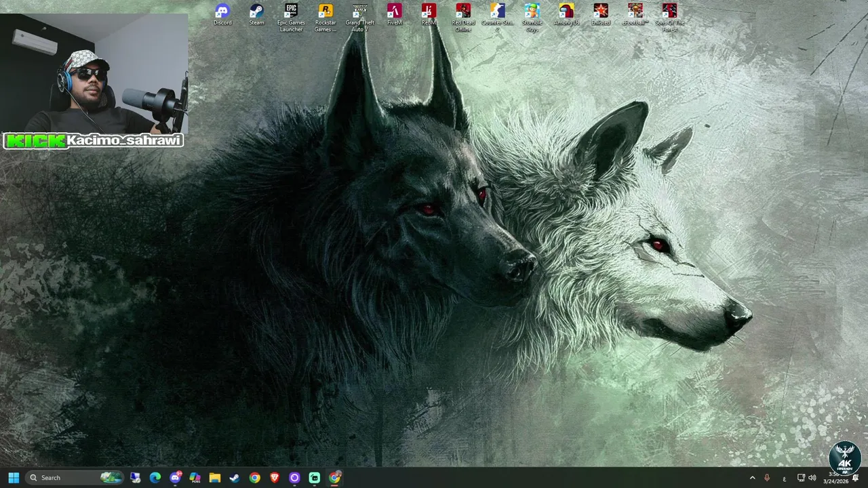Open the Windows Start menu
Image resolution: width=868 pixels, height=488 pixels.
coord(14,478)
